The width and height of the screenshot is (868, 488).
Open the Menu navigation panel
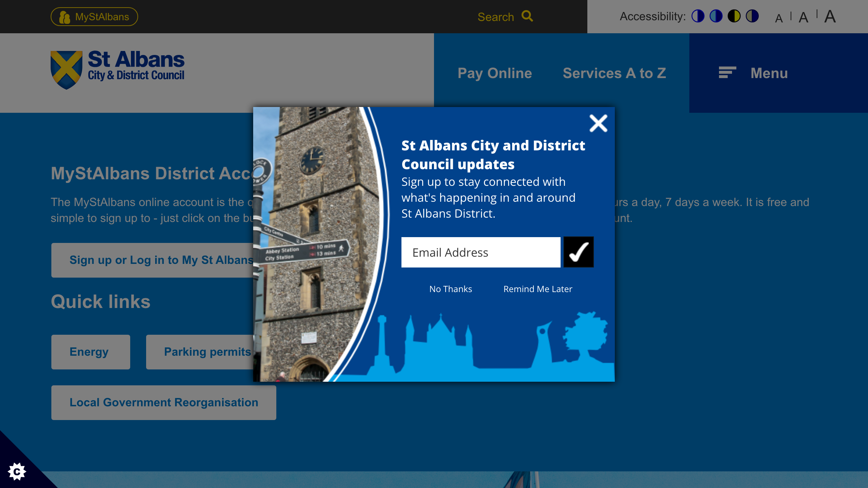click(756, 73)
